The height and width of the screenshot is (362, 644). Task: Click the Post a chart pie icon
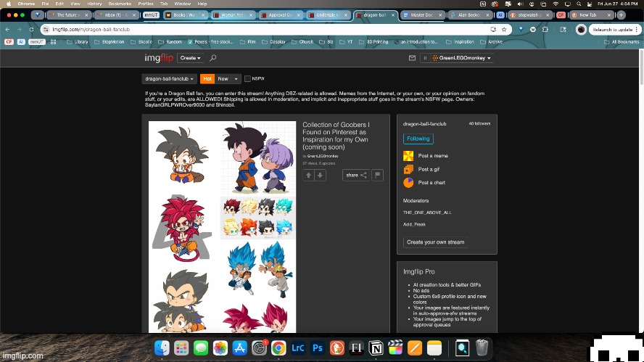tap(408, 182)
